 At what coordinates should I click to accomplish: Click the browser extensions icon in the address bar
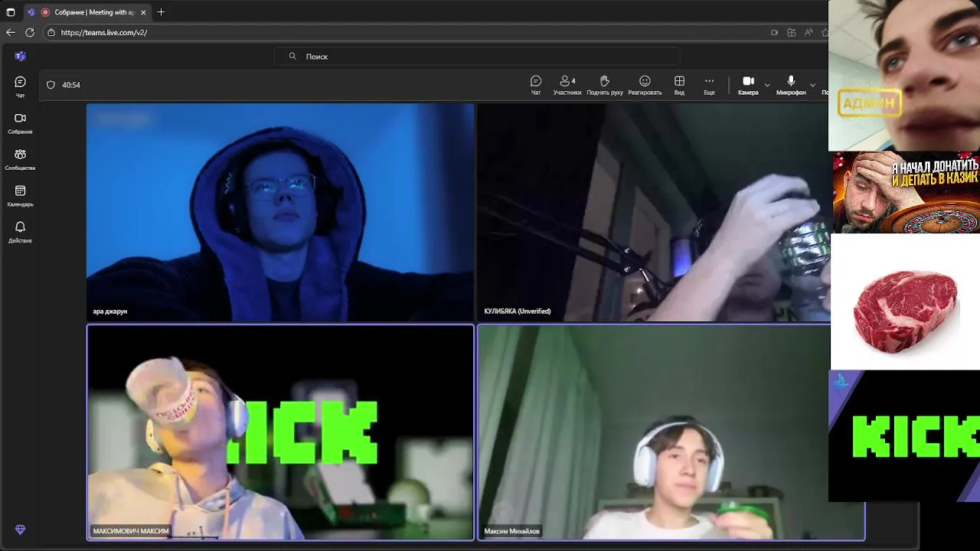(792, 32)
